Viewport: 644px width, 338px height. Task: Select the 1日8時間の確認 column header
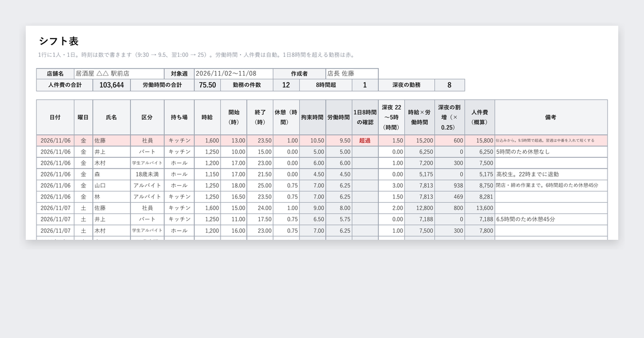pyautogui.click(x=365, y=117)
